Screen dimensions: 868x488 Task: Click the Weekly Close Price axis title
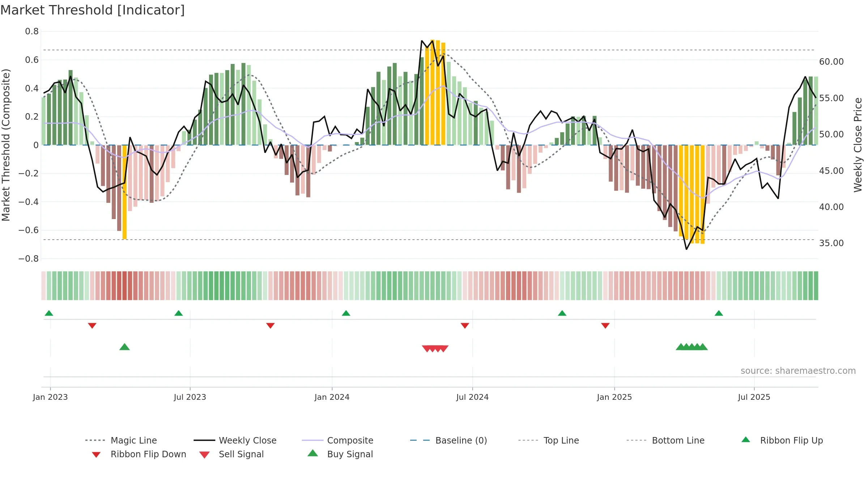click(x=858, y=145)
